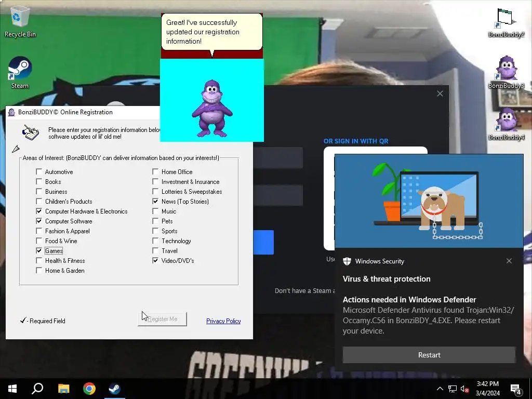Select the BonziBuddy3 desktop shortcut
Screen dimensions: 532x399
coord(506,73)
